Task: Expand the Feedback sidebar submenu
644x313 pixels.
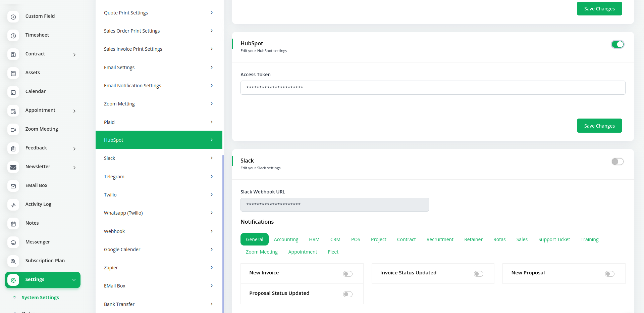Action: [74, 149]
